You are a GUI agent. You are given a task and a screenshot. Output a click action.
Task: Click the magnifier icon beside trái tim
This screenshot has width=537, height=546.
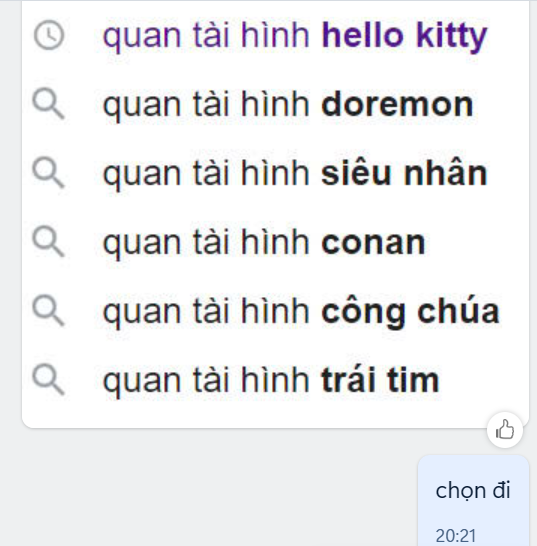(x=48, y=380)
